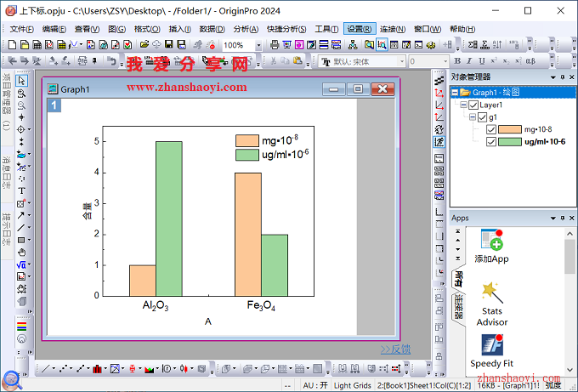Viewport: 578px width, 392px height.
Task: Switch to the 所有 tab in Apps panel
Action: (458, 279)
